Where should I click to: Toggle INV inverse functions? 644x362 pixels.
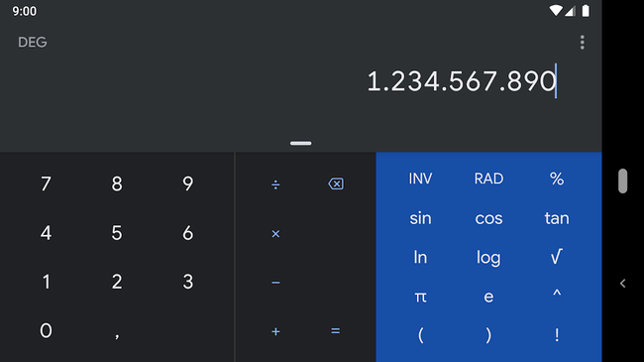click(420, 179)
